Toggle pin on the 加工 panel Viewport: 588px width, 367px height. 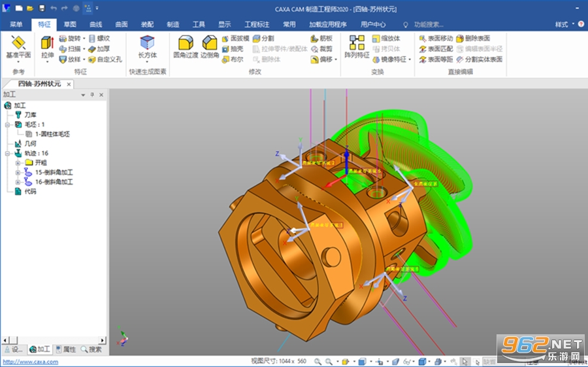pos(92,95)
